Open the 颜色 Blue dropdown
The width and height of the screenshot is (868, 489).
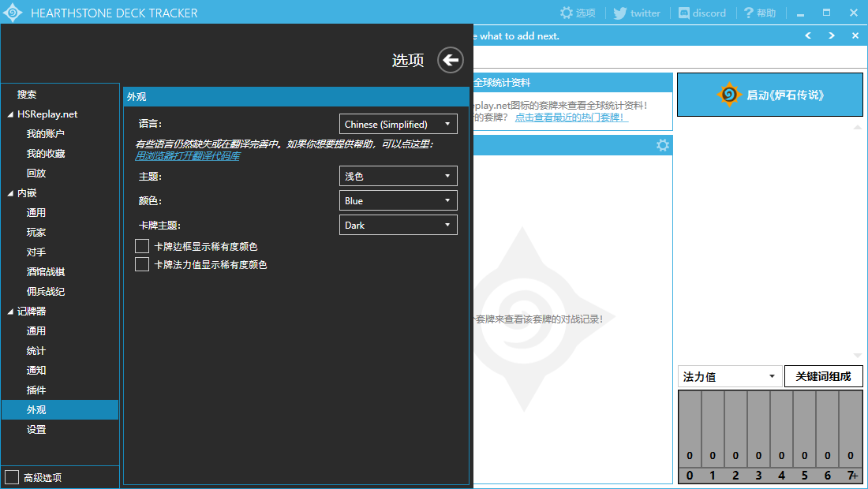(398, 200)
